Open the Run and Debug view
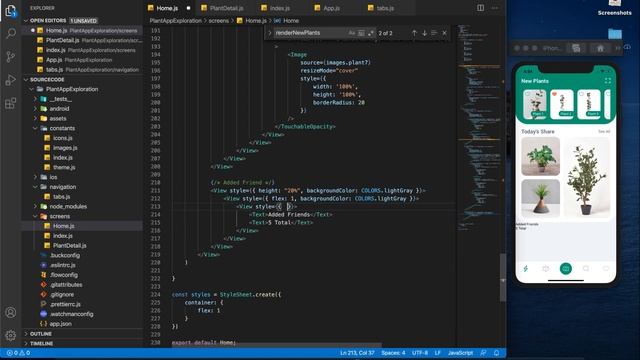Viewport: 640px width, 360px height. click(11, 80)
